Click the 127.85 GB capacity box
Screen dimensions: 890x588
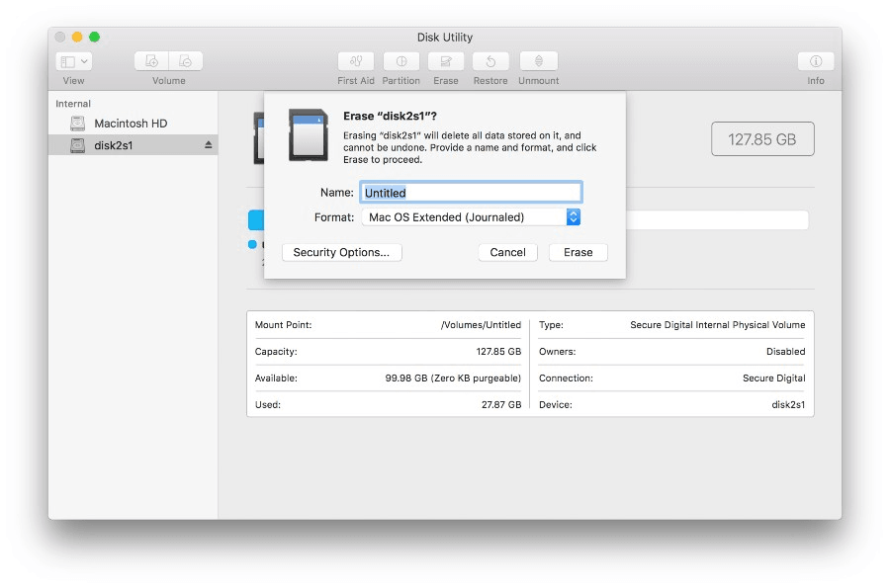pyautogui.click(x=761, y=139)
